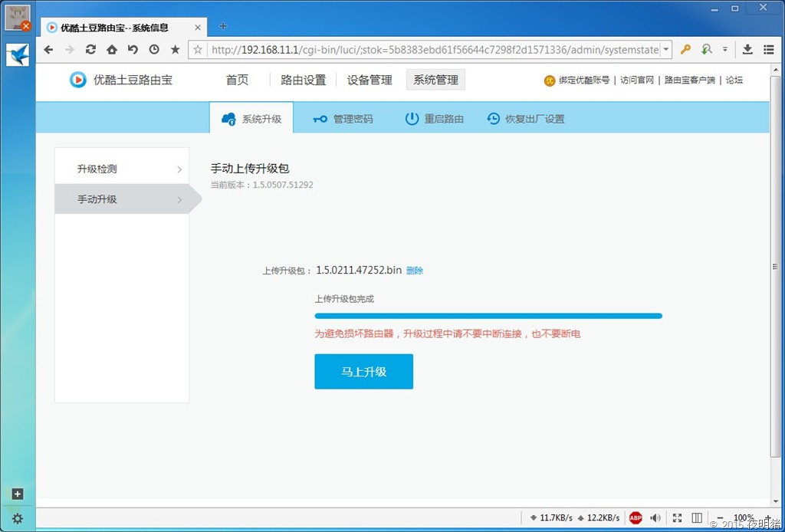Enter fullscreen using status bar icon
The height and width of the screenshot is (532, 785).
click(x=677, y=518)
